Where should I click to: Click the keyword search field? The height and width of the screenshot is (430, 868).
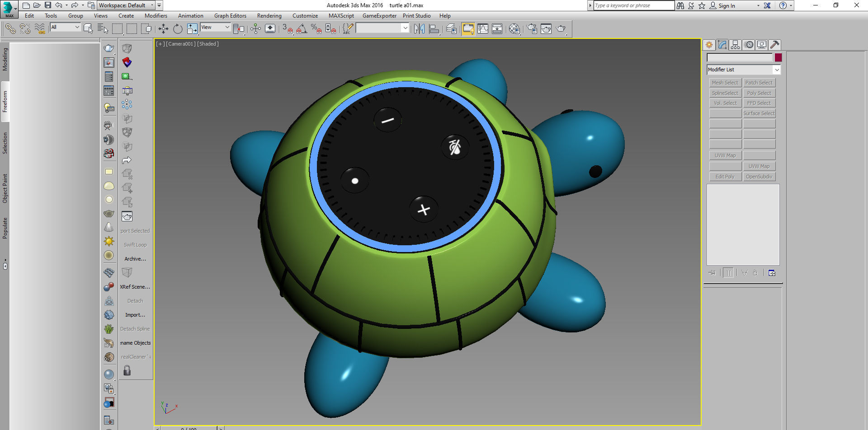coord(633,5)
